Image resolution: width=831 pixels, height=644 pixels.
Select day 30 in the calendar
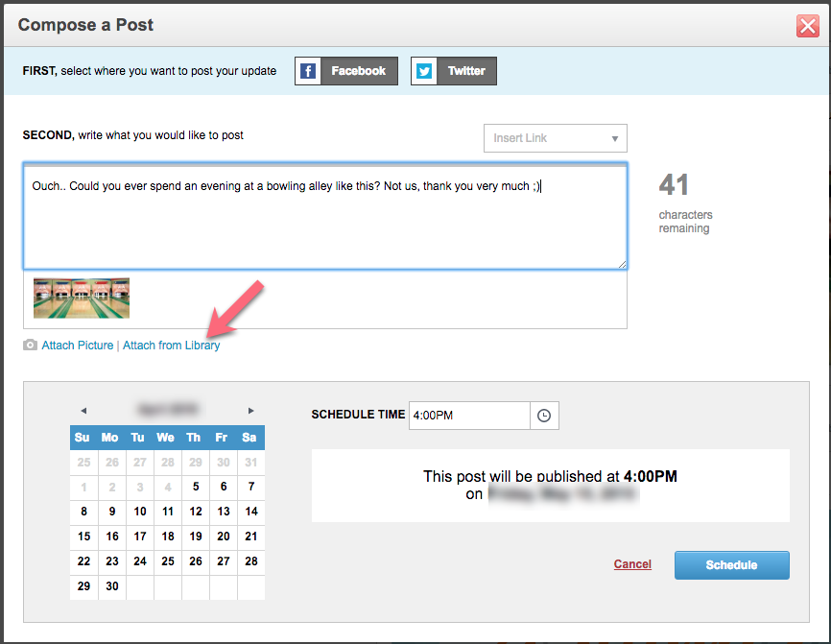pyautogui.click(x=112, y=586)
